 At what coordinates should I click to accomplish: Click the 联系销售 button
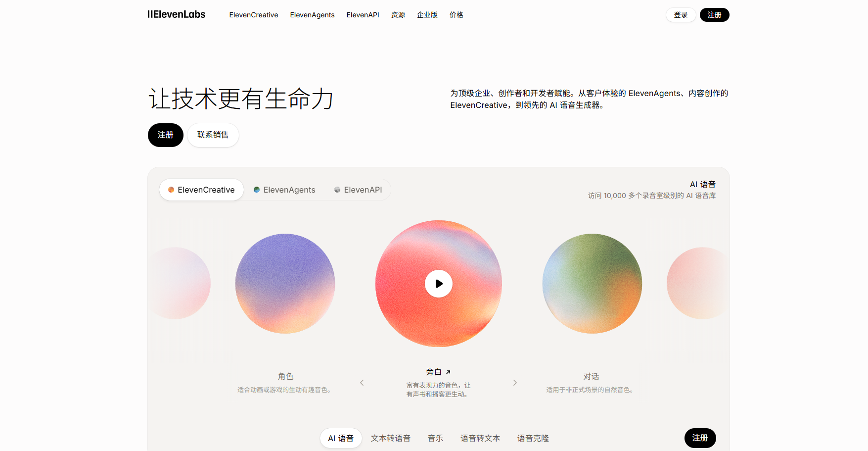point(213,135)
